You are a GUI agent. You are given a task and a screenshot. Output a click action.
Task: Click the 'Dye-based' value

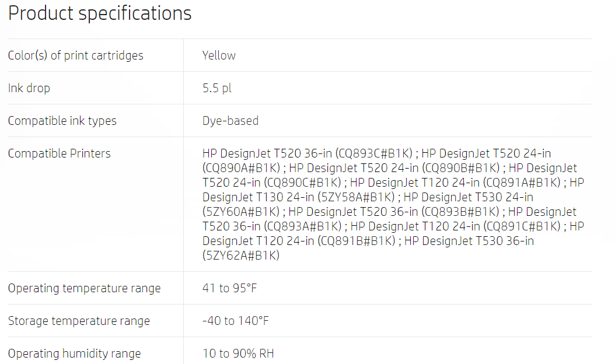230,120
